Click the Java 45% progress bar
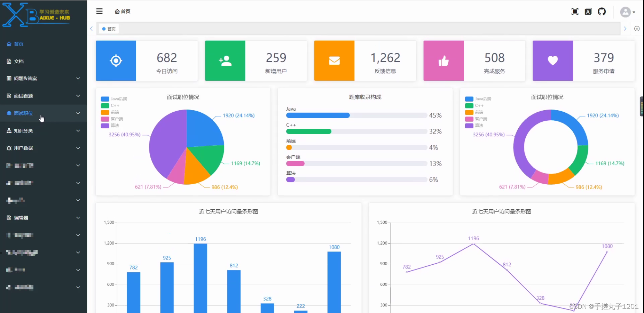The image size is (644, 313). point(356,115)
